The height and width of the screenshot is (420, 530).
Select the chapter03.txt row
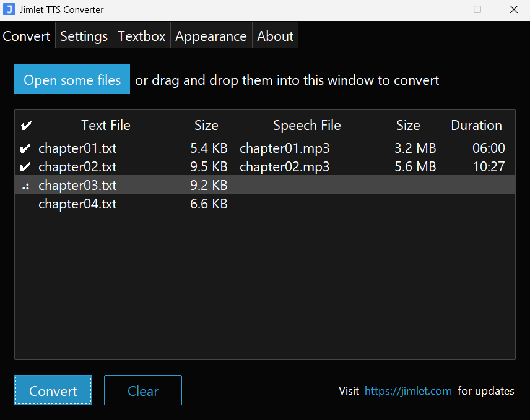(x=77, y=186)
